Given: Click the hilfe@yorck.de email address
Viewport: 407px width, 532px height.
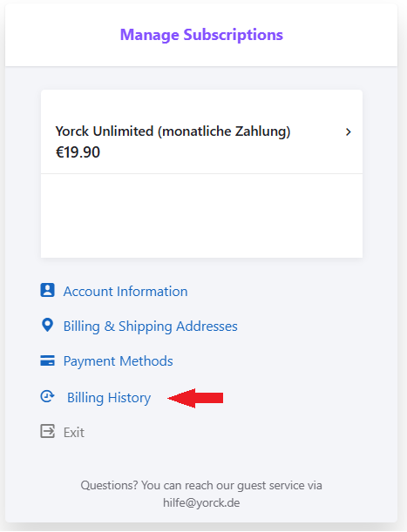Looking at the screenshot, I should pos(201,502).
